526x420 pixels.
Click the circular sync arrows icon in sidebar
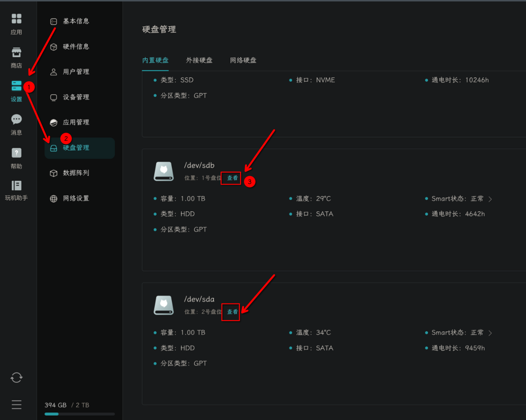[16, 378]
